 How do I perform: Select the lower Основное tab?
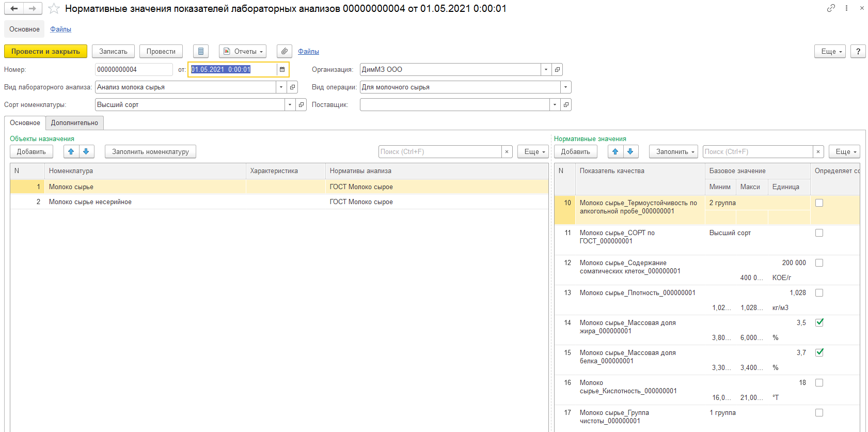point(25,122)
